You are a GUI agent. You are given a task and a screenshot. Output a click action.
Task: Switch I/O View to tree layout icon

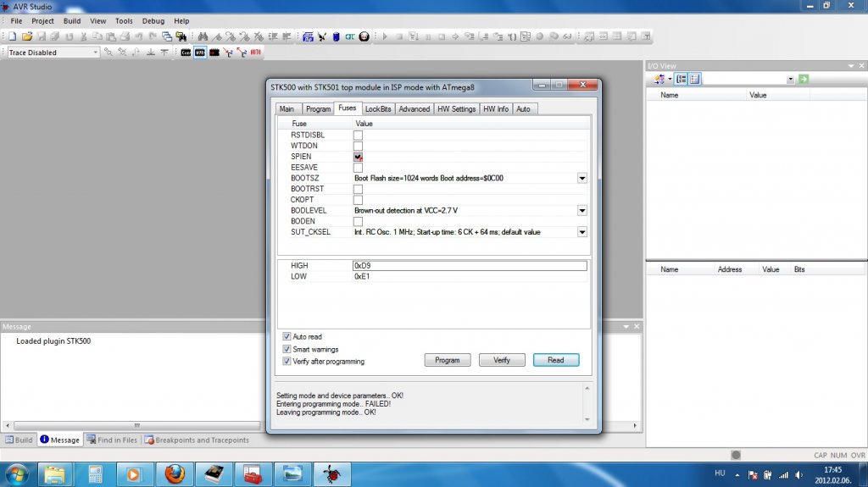point(682,79)
